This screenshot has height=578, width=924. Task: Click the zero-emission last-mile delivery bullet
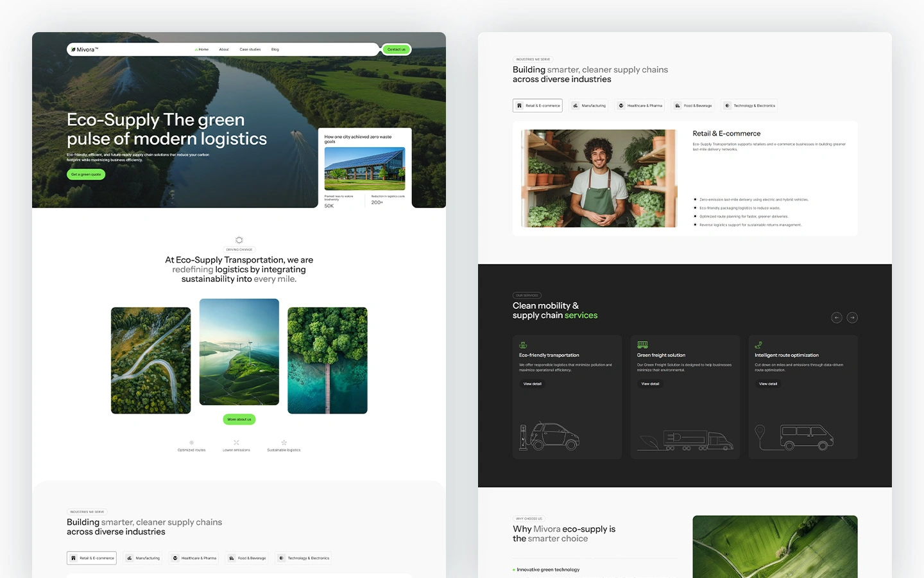coord(751,200)
